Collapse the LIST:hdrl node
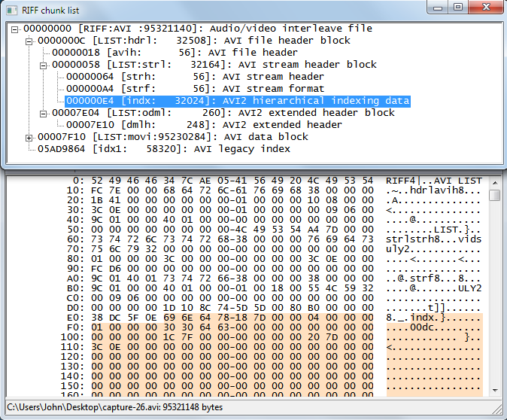 (29, 41)
